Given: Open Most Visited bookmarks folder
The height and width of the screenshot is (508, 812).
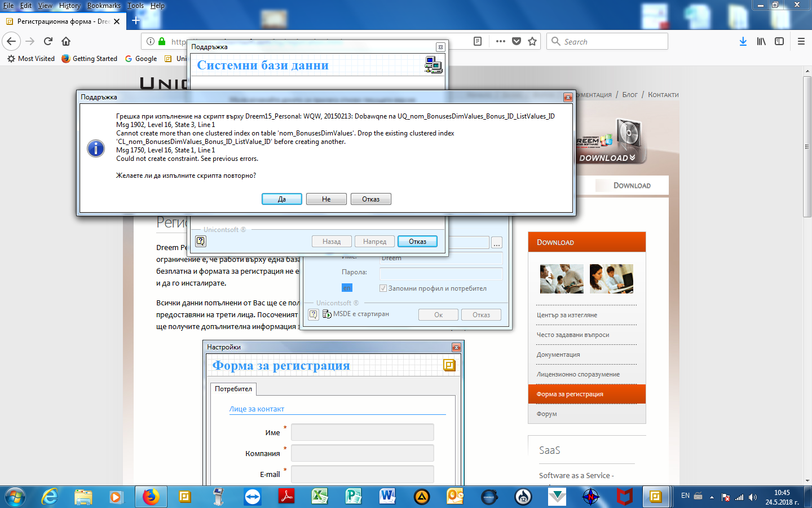Looking at the screenshot, I should click(x=31, y=59).
